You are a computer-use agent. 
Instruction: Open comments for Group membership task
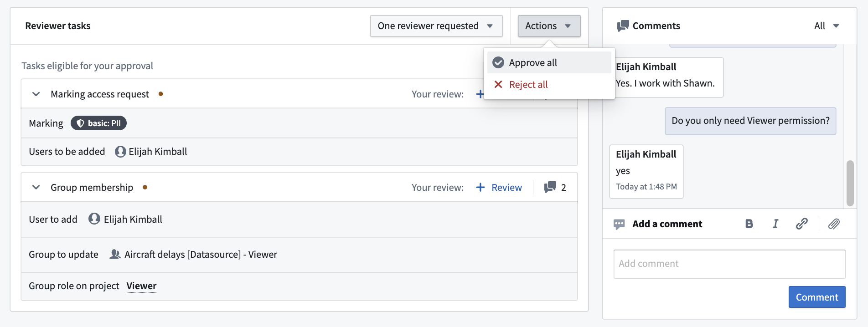coord(555,187)
